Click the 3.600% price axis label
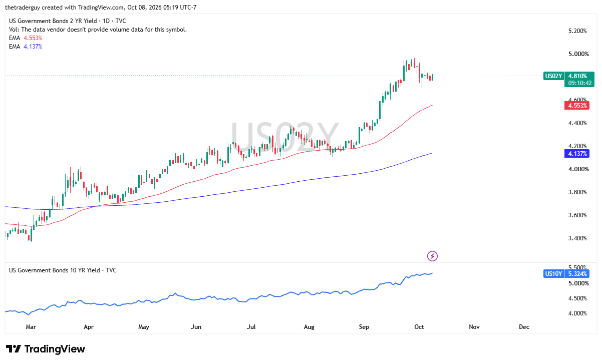The height and width of the screenshot is (364, 602). [577, 215]
